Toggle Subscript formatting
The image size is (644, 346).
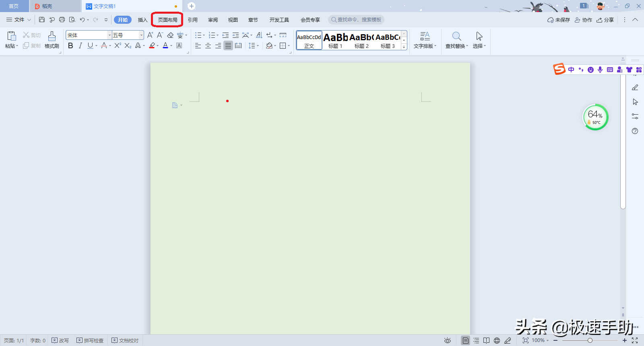tap(128, 45)
